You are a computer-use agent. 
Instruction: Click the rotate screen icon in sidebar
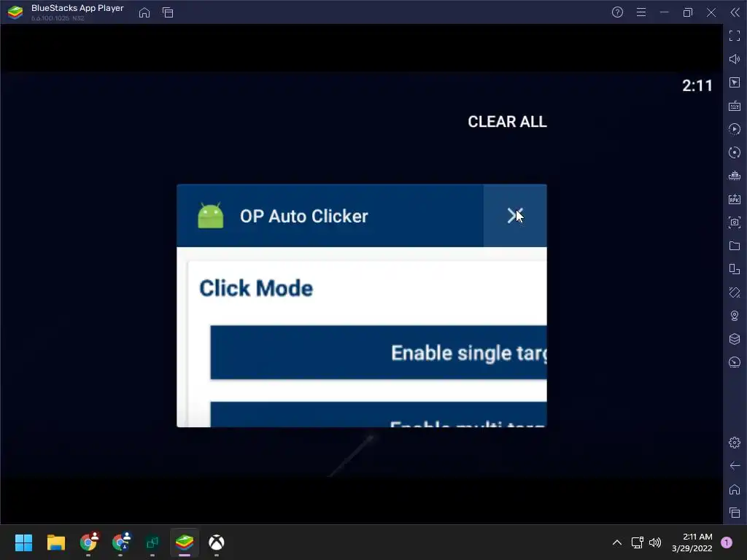coord(735,269)
